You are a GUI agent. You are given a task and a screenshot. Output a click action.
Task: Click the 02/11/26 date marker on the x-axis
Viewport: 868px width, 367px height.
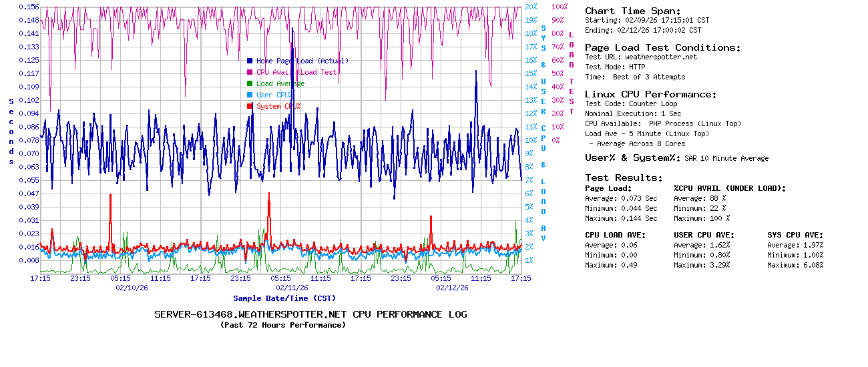(292, 288)
